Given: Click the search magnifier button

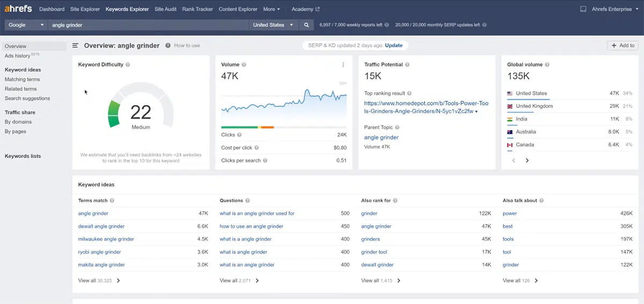Looking at the screenshot, I should (306, 25).
